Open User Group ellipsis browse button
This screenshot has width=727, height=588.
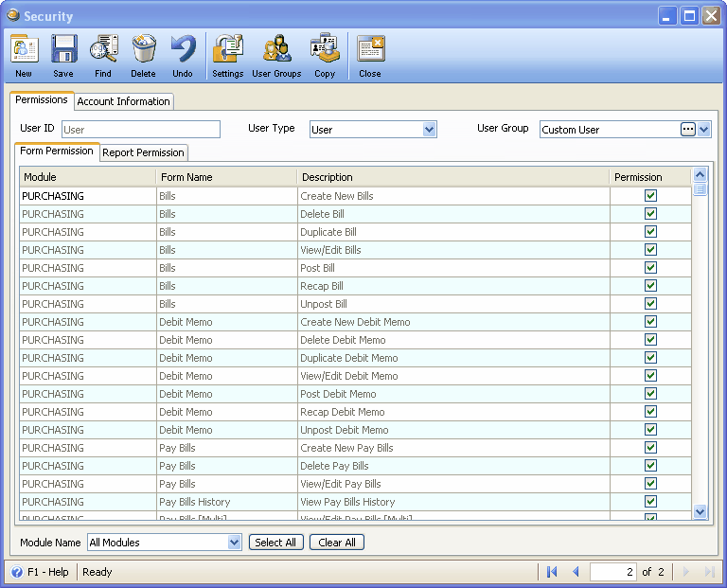coord(688,130)
